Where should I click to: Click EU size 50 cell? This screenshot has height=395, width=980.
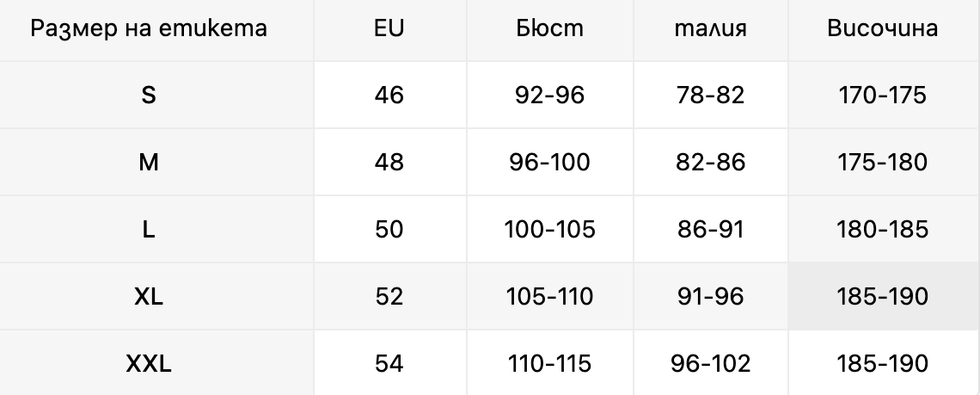point(389,229)
